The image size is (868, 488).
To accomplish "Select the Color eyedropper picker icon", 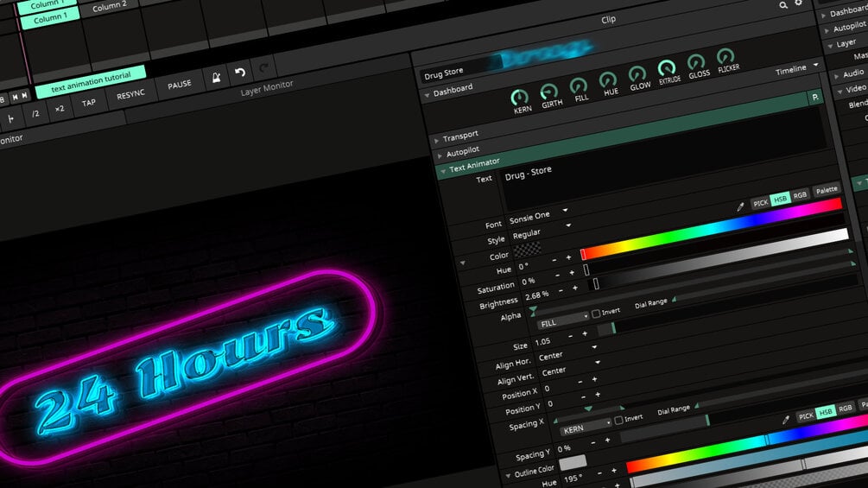I will pos(740,207).
